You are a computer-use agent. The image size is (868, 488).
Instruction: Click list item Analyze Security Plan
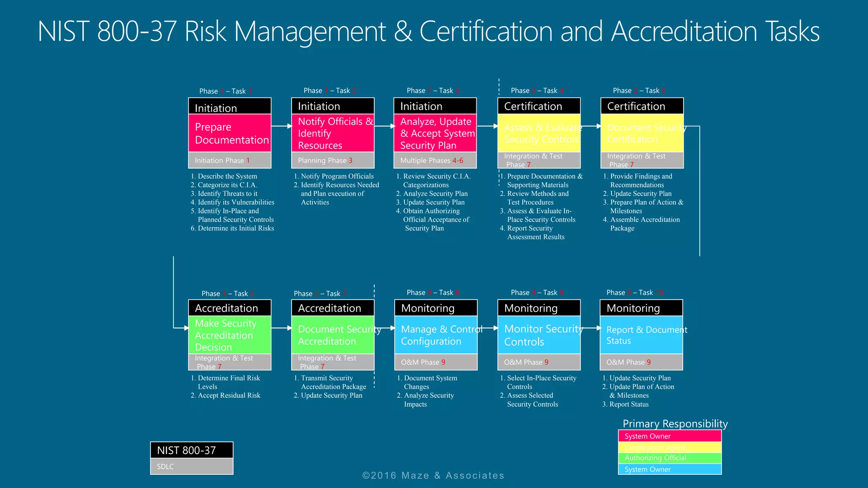point(432,194)
